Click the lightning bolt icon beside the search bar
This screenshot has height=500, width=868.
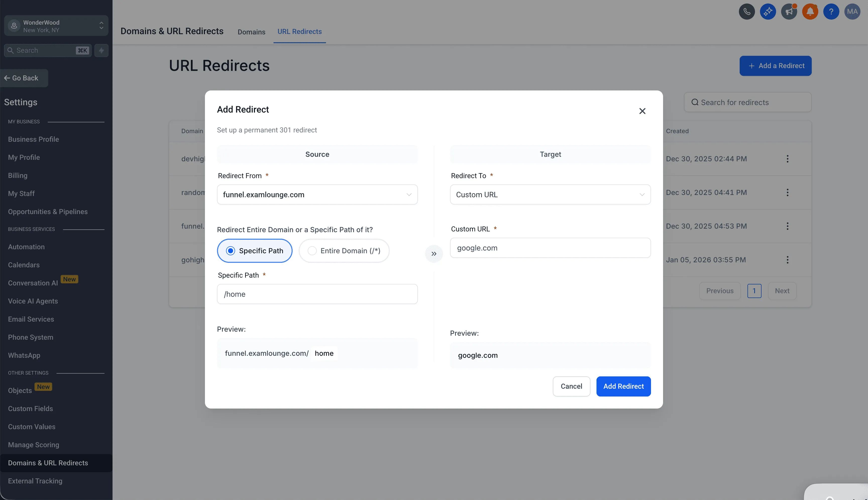click(x=101, y=51)
